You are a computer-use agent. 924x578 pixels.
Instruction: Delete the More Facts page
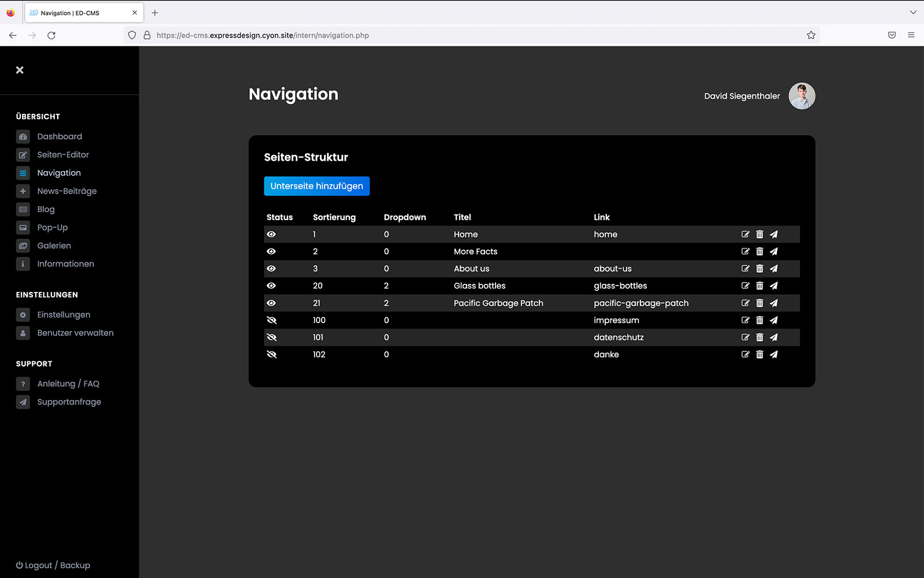[759, 251]
